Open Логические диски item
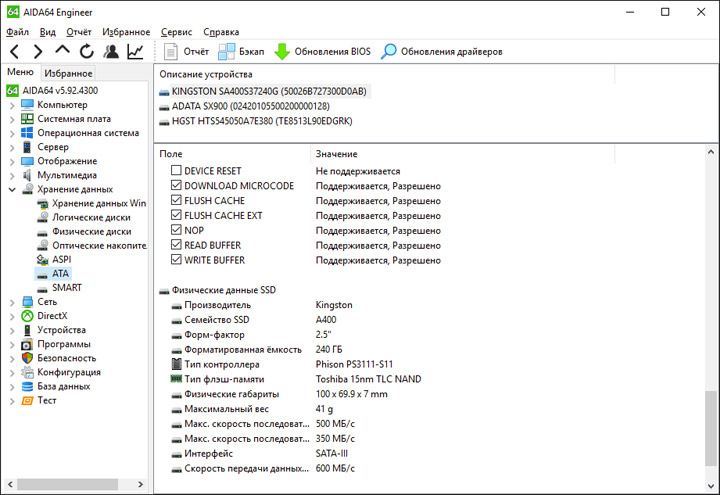 click(x=91, y=218)
